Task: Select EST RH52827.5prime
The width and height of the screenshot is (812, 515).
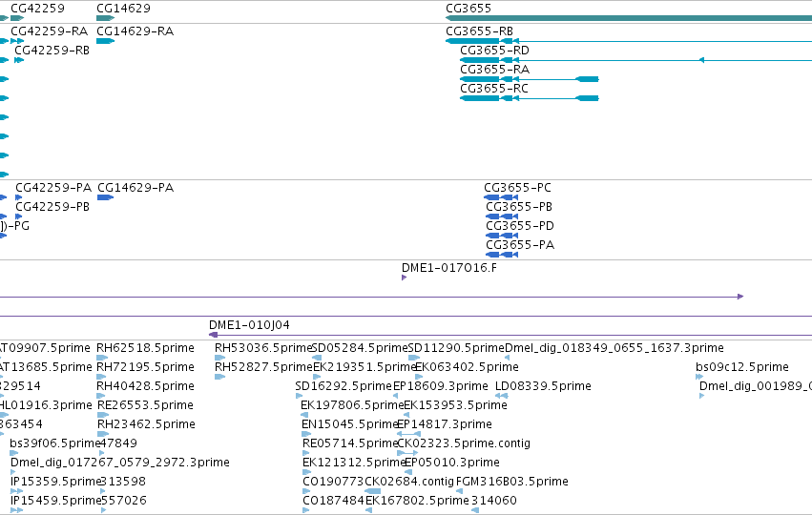Action: (263, 367)
